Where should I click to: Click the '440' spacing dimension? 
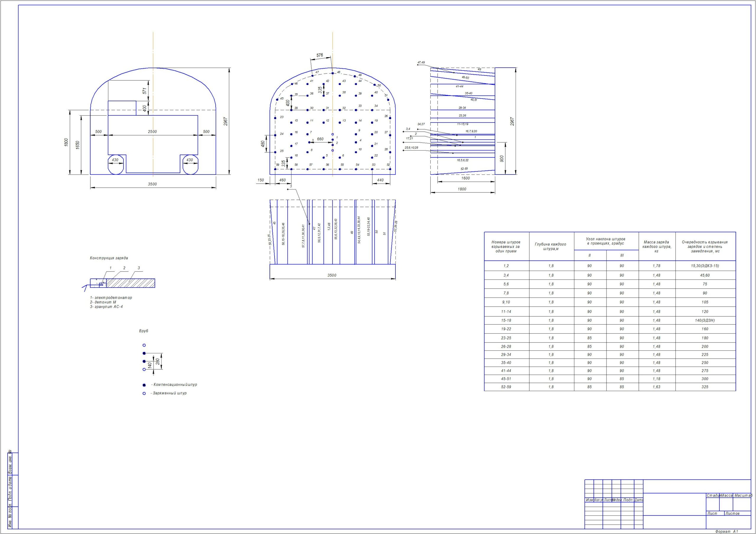click(380, 180)
